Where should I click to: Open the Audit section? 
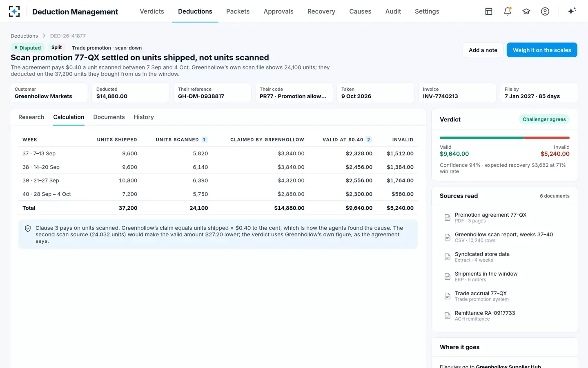coord(393,11)
